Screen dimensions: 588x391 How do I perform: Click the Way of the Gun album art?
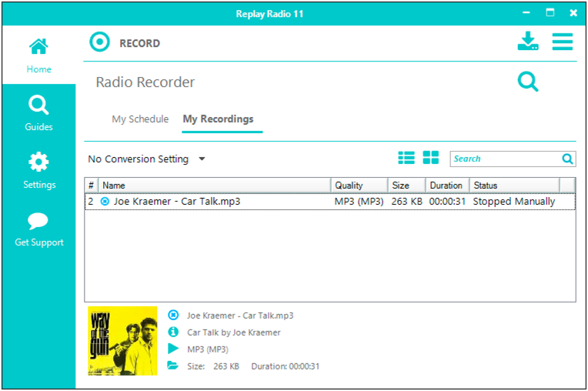click(122, 341)
